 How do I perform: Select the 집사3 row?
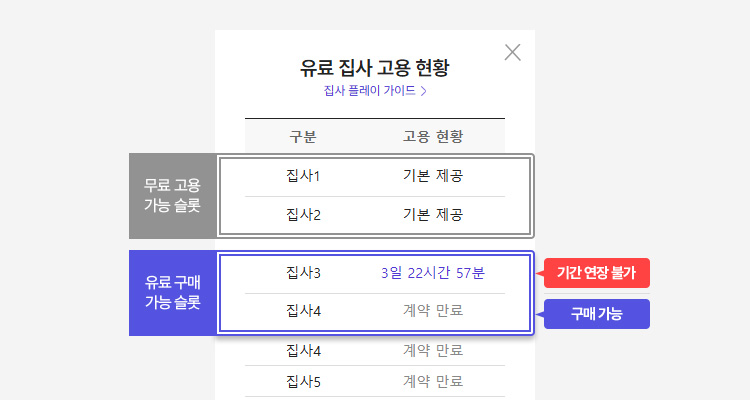tap(375, 273)
